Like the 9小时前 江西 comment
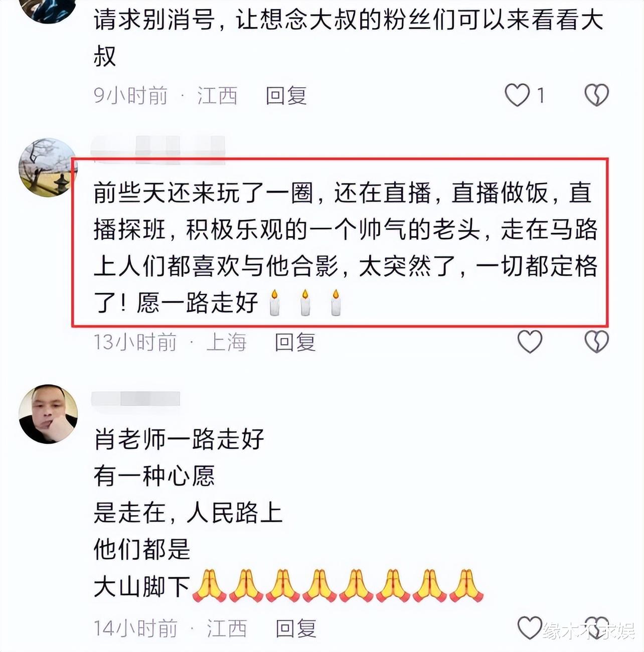Screen dimensions: 644x652 (517, 95)
